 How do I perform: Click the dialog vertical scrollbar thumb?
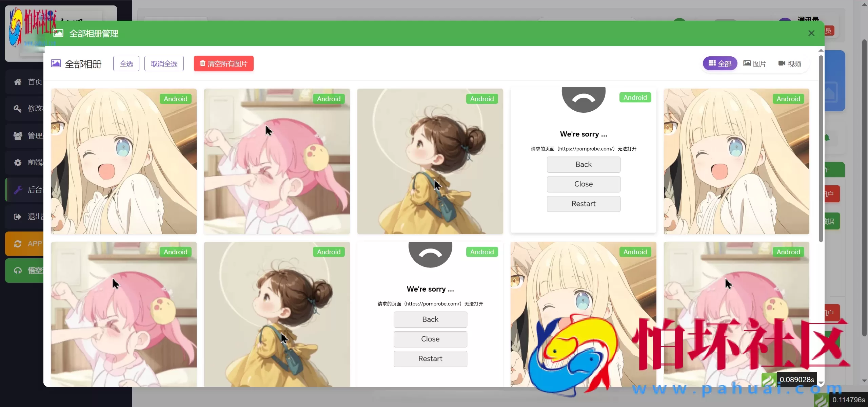pyautogui.click(x=821, y=149)
